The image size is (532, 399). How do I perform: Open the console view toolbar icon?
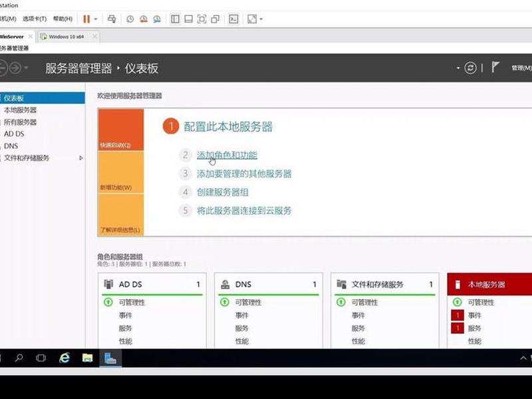click(x=234, y=19)
